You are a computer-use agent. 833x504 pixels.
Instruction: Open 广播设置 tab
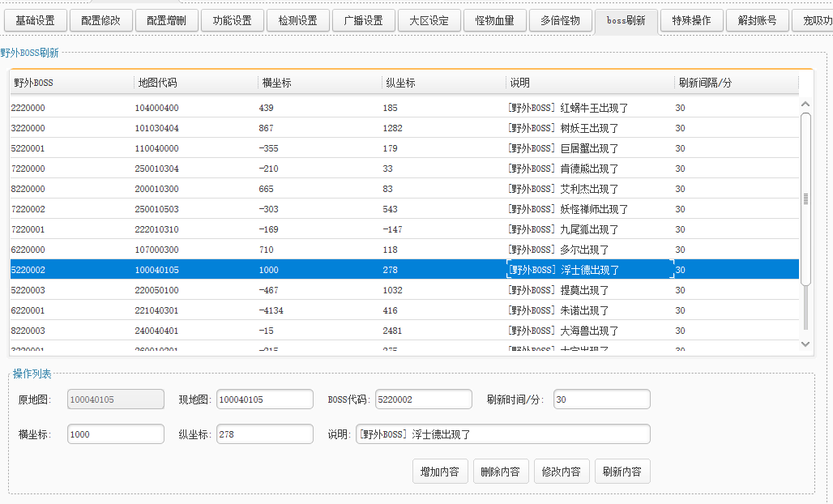click(x=363, y=21)
